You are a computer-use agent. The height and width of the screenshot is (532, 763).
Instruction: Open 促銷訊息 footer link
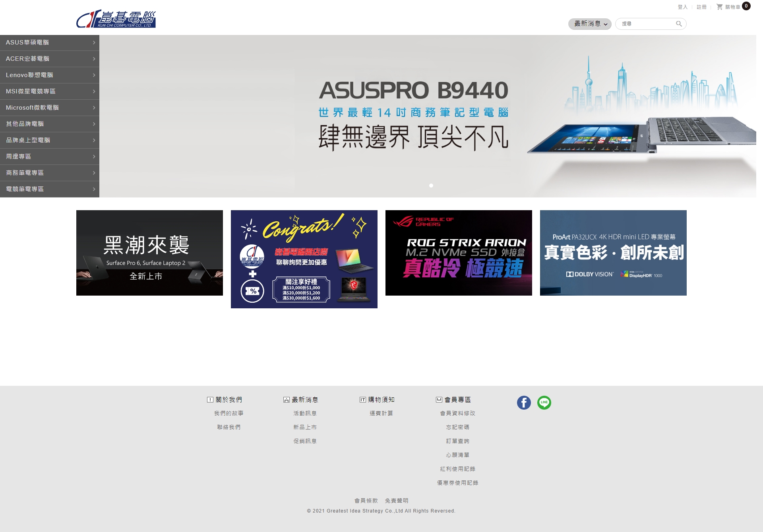(x=305, y=441)
